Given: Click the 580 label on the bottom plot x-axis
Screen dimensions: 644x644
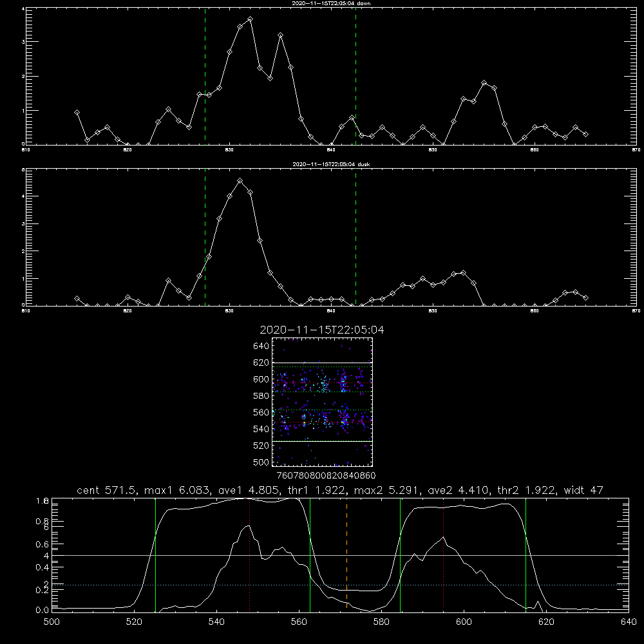Looking at the screenshot, I should 381,622.
